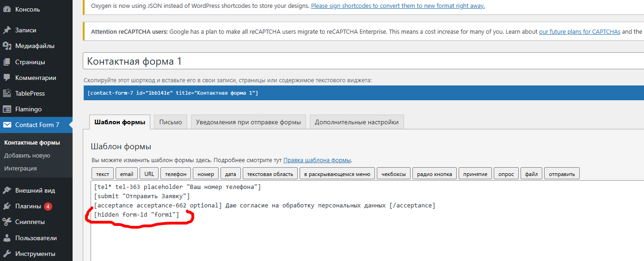Viewport: 644px width, 261px height.
Task: Open Дополнительные настройки tab
Action: pyautogui.click(x=357, y=122)
